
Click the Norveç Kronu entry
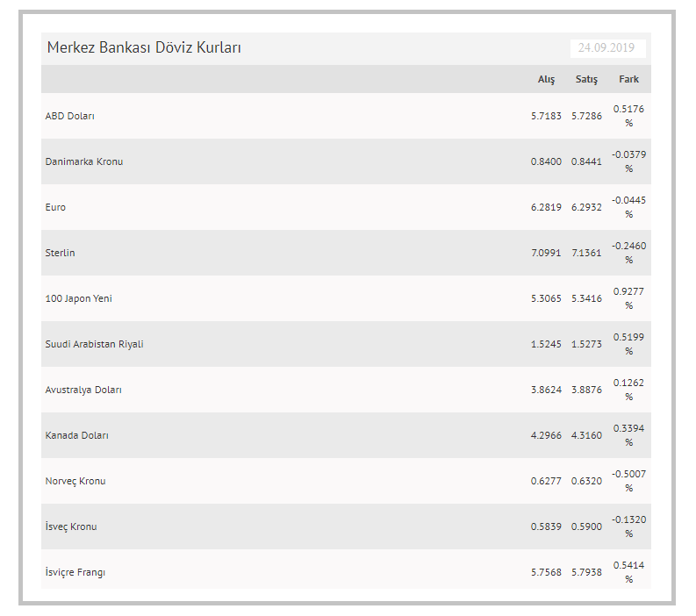click(75, 481)
